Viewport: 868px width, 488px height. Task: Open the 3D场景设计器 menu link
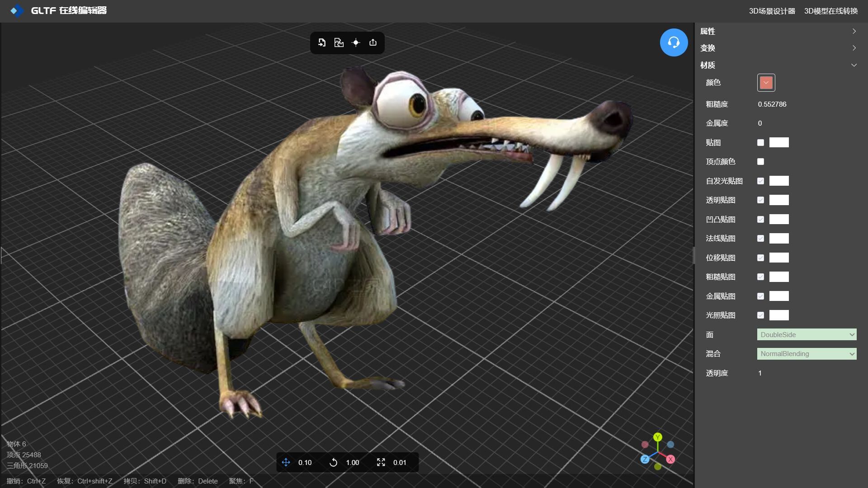[772, 11]
